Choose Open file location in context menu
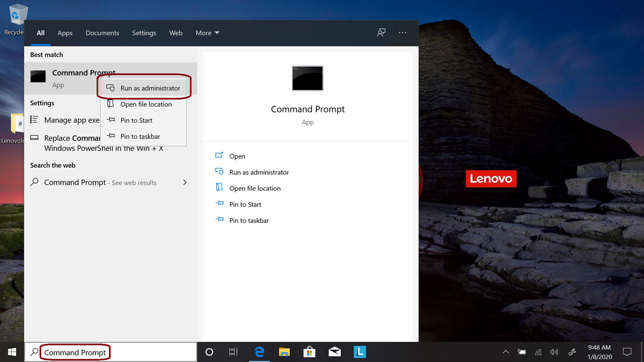644x362 pixels. pyautogui.click(x=144, y=104)
